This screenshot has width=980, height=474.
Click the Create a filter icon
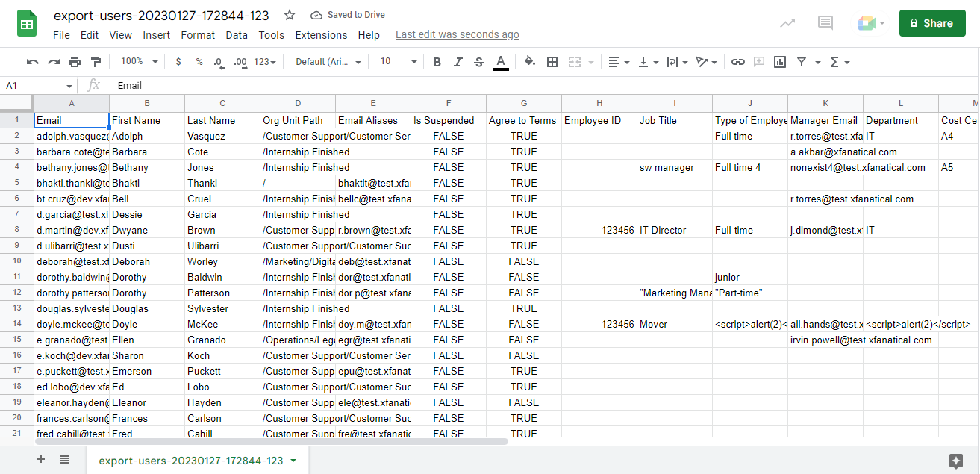point(802,62)
